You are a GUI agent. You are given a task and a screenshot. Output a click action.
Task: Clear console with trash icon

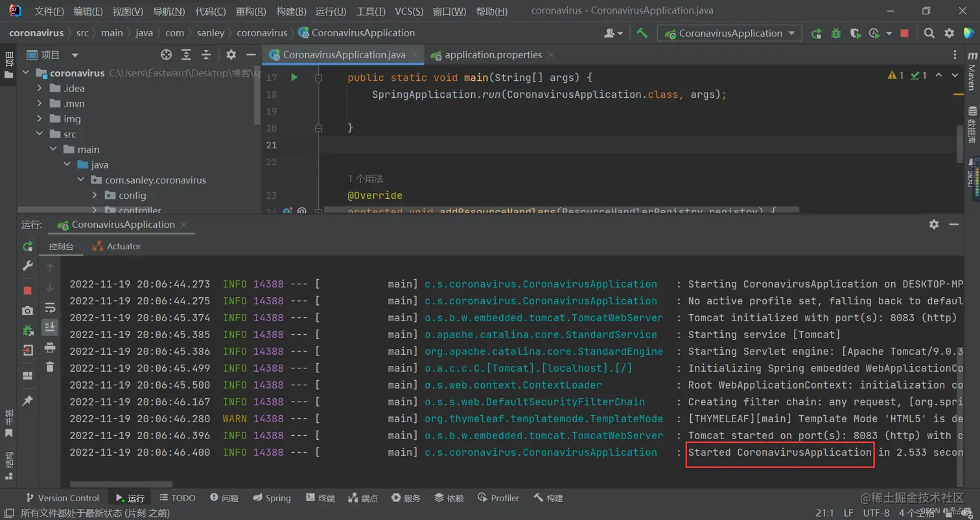point(50,367)
